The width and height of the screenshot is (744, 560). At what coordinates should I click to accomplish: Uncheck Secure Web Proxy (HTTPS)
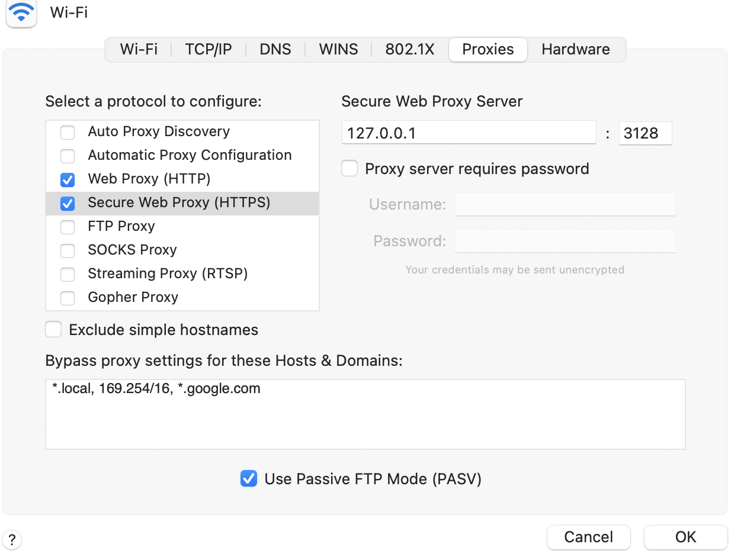point(68,203)
